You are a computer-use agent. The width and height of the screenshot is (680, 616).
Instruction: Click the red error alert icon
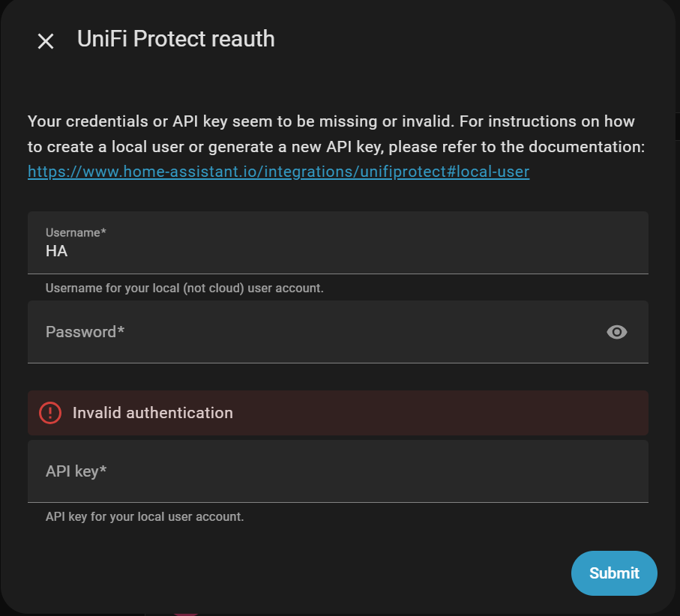[x=50, y=413]
